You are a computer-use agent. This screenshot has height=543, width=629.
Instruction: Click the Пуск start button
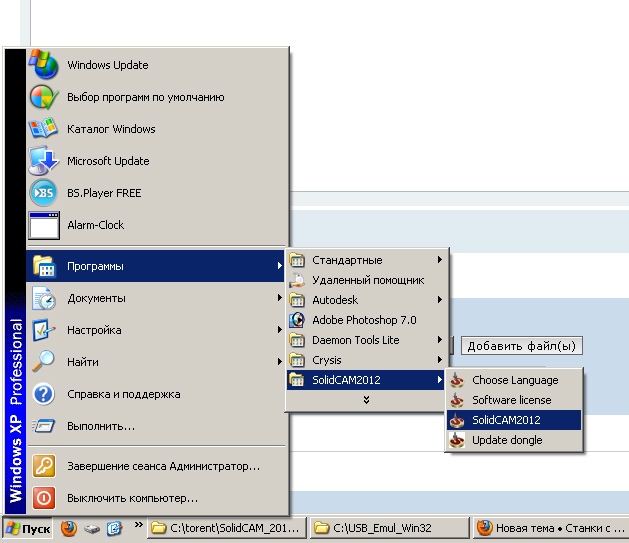[28, 529]
